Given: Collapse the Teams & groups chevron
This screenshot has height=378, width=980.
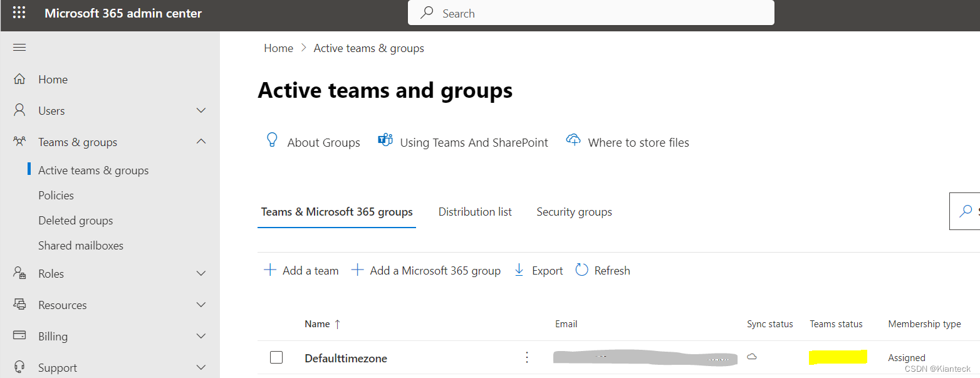Looking at the screenshot, I should pos(201,142).
